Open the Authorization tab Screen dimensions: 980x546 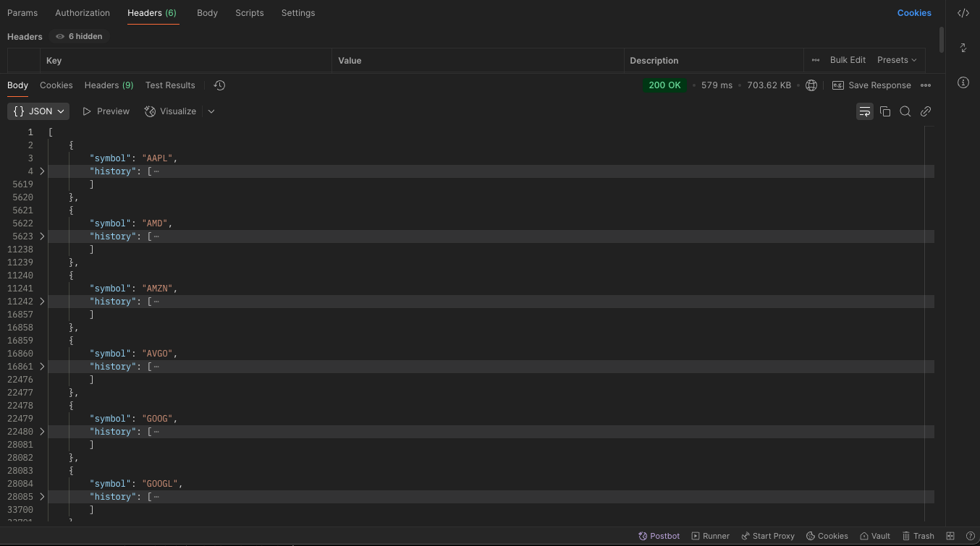click(83, 13)
